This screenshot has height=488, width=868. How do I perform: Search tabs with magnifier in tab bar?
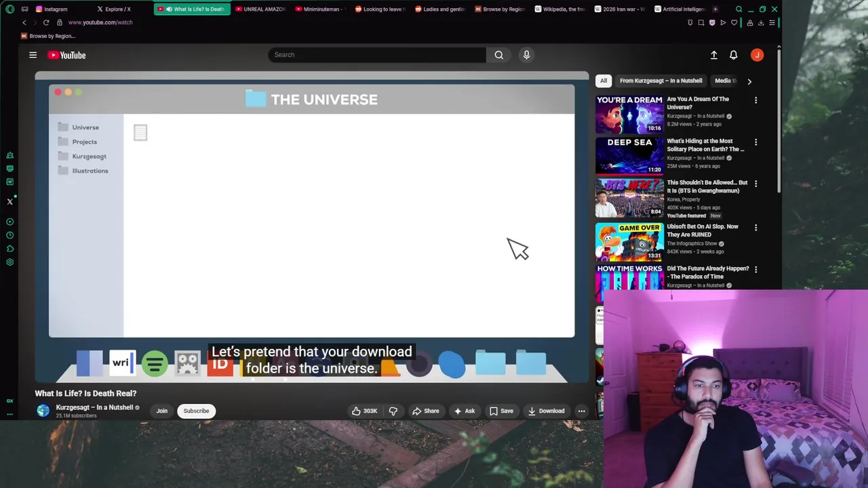(739, 9)
